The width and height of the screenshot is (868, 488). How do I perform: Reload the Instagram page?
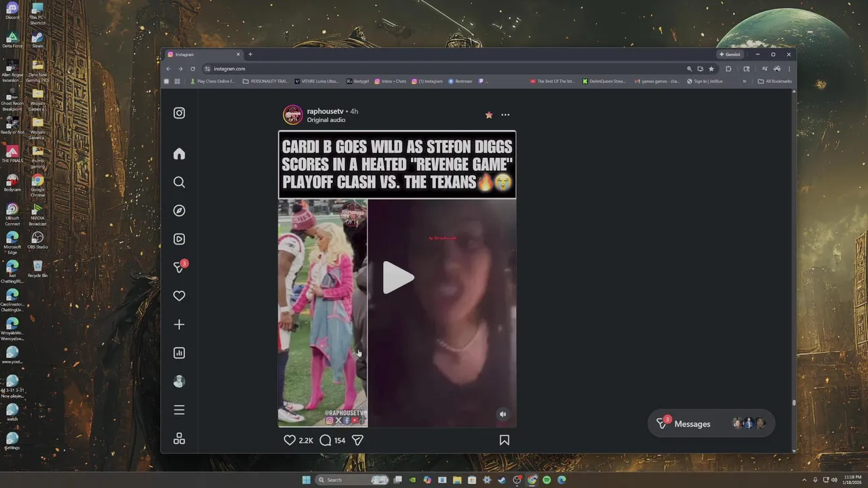(193, 68)
